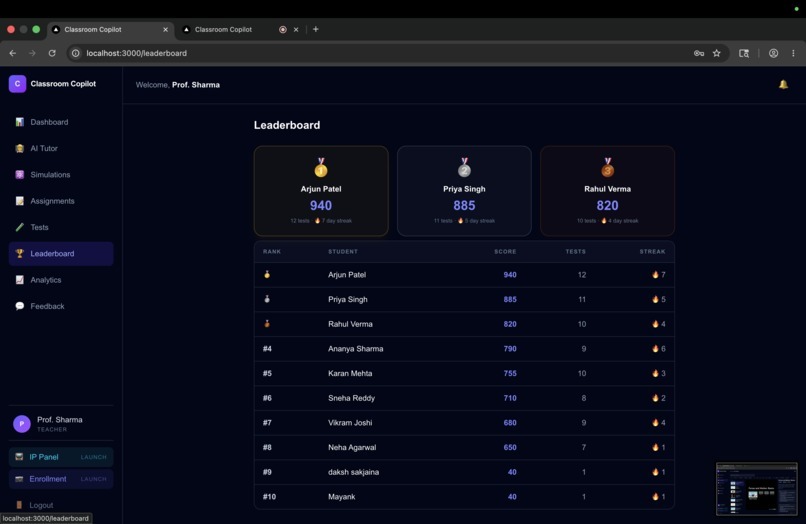This screenshot has height=524, width=806.
Task: Click the SCORE column header
Action: pos(505,251)
